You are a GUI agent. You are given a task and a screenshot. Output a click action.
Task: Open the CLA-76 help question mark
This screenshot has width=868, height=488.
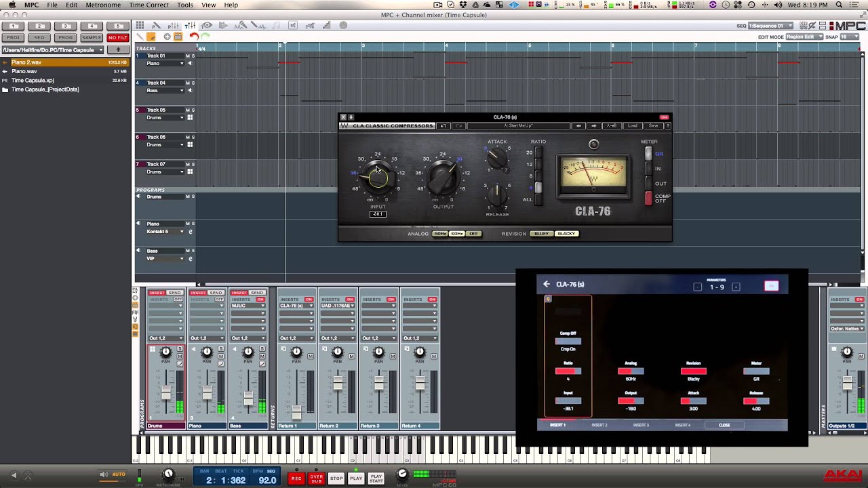pos(667,125)
